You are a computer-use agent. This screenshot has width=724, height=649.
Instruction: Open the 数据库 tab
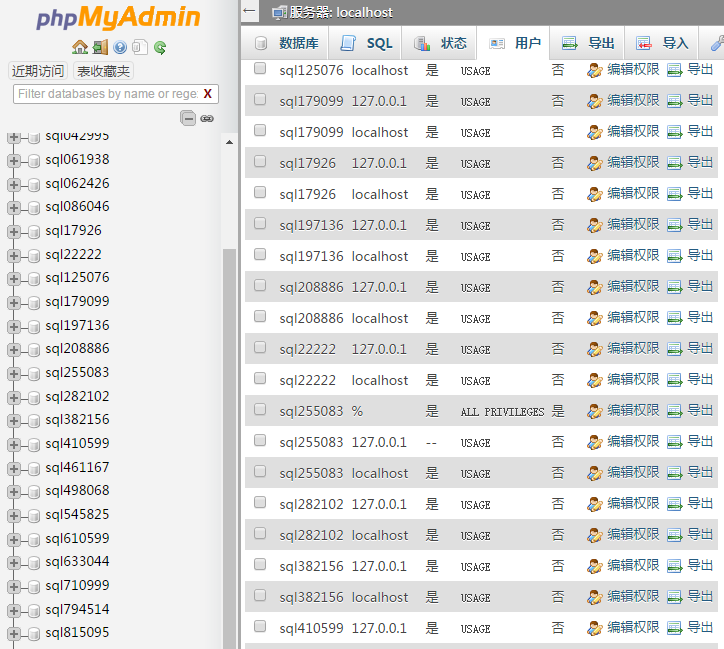click(x=285, y=43)
